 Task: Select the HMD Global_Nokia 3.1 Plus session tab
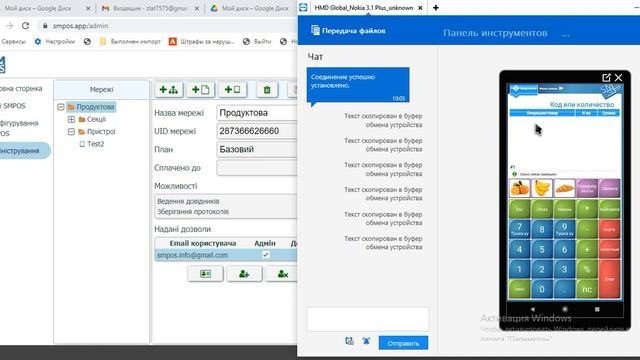point(364,8)
